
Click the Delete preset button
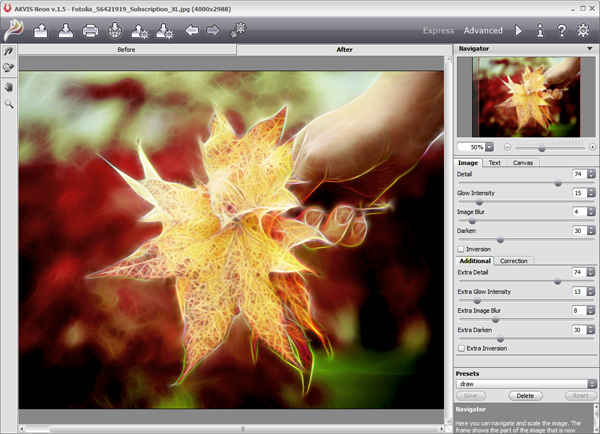[x=524, y=396]
